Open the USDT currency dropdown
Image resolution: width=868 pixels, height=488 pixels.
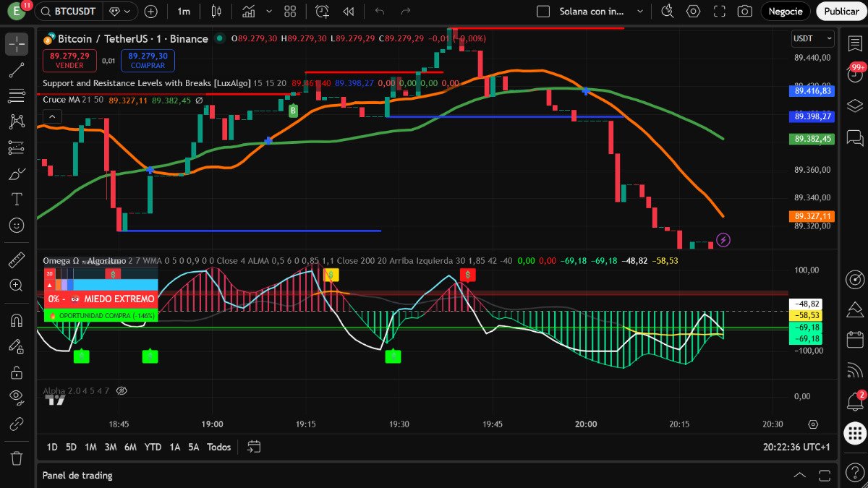[x=813, y=38]
